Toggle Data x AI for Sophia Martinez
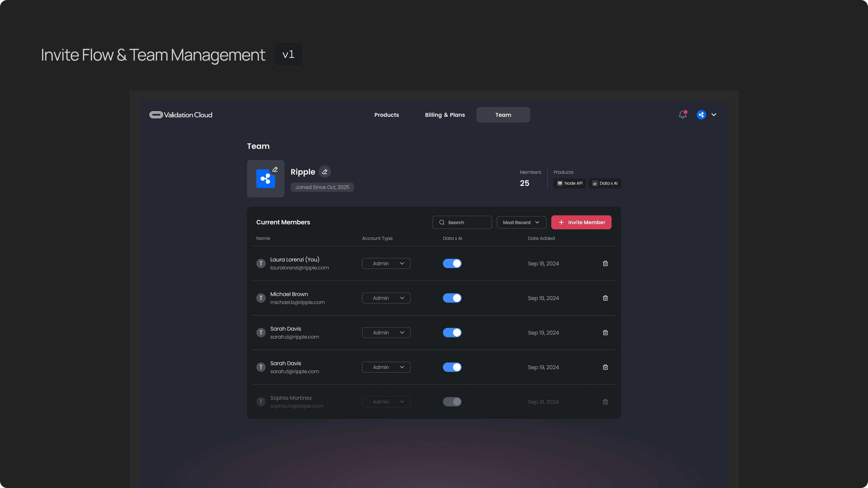Image resolution: width=868 pixels, height=488 pixels. coord(452,402)
